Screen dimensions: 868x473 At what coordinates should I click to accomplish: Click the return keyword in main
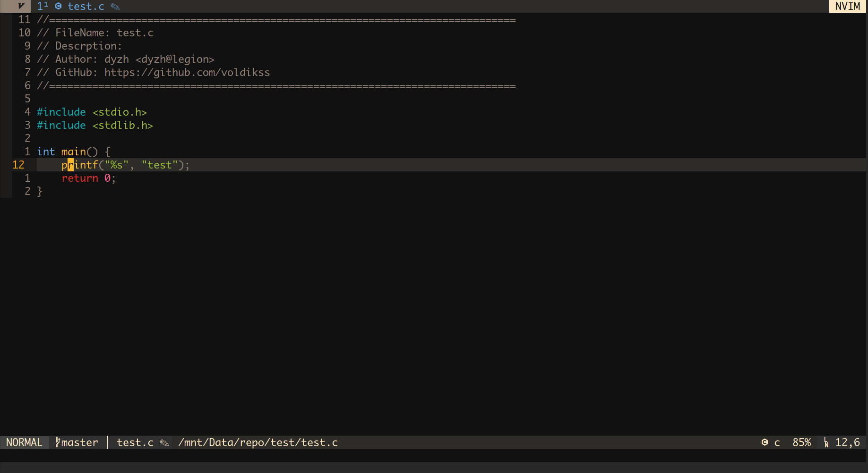pos(80,178)
